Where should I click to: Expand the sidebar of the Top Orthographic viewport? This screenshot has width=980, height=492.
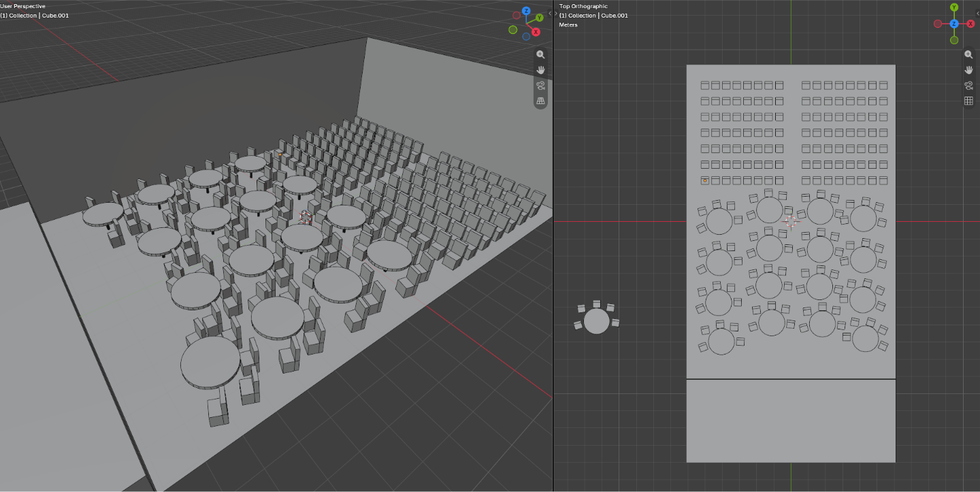tap(977, 13)
